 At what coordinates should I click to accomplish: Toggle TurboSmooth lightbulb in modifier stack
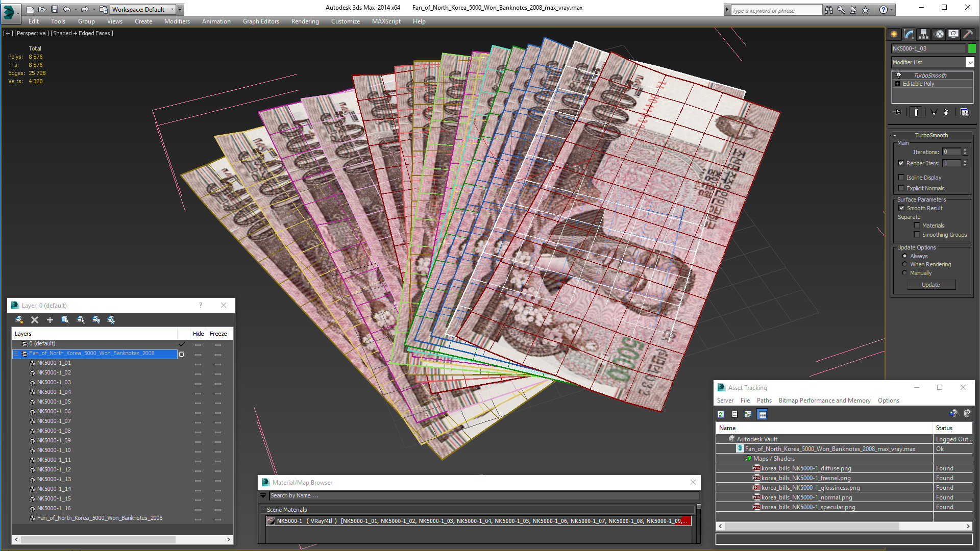(x=899, y=75)
